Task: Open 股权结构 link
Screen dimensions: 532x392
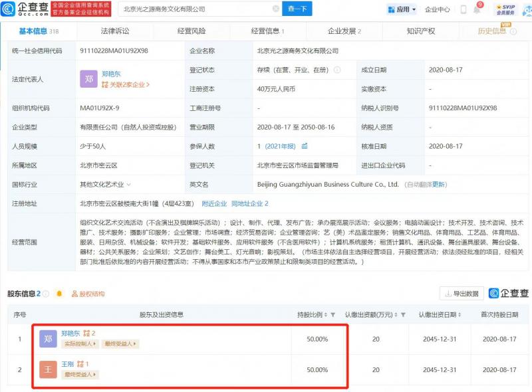Action: pyautogui.click(x=88, y=294)
